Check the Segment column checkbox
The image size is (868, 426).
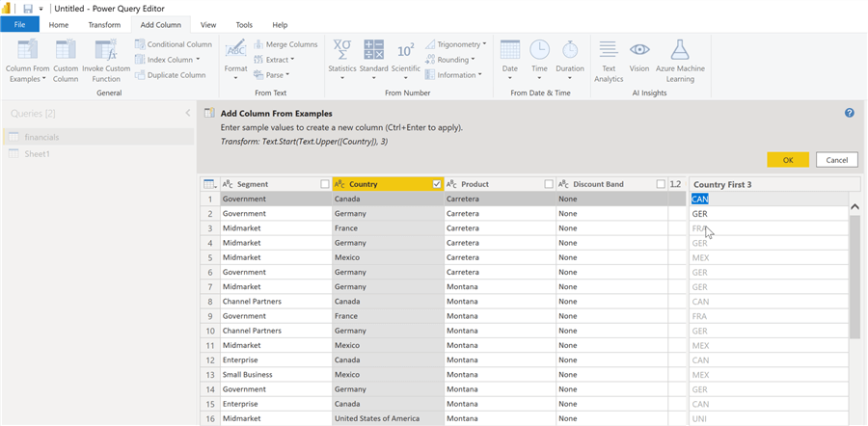coord(325,183)
